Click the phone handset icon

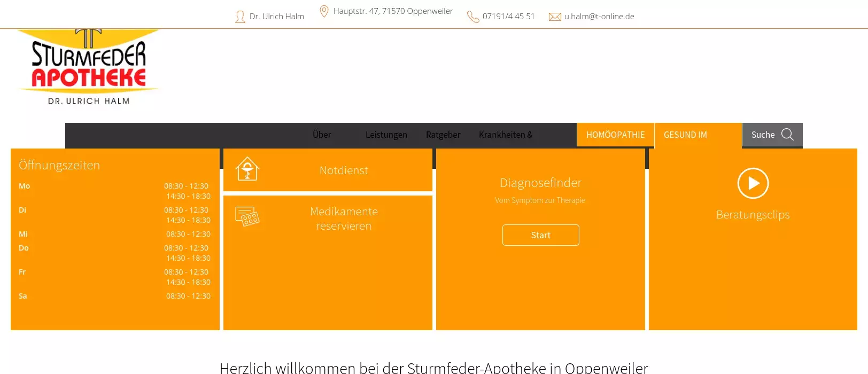(473, 17)
